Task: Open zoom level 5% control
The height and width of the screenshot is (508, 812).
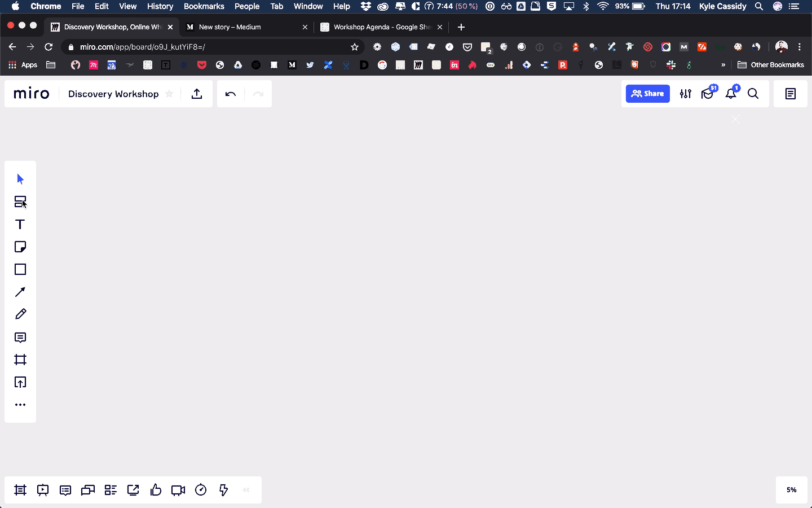Action: pyautogui.click(x=791, y=490)
